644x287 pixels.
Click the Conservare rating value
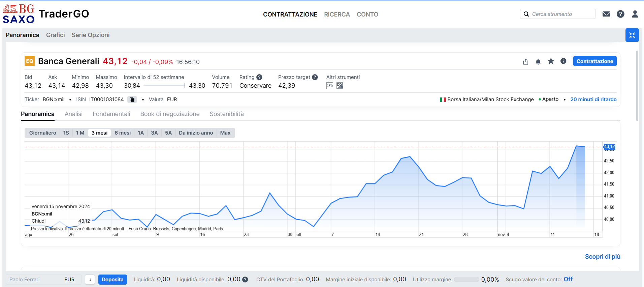click(x=255, y=86)
